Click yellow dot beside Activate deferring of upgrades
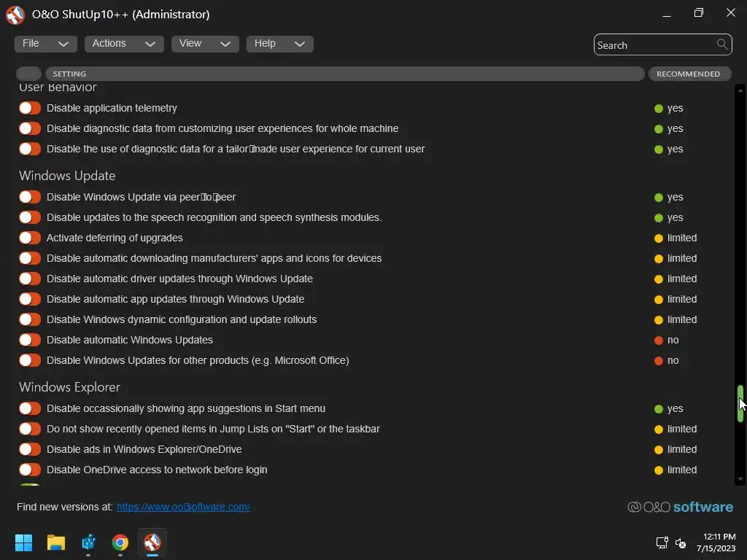Viewport: 747px width, 560px height. 659,238
